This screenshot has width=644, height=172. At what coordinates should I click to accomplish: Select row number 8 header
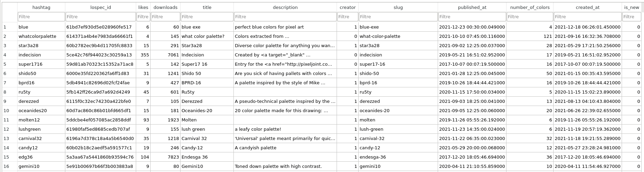[10, 92]
